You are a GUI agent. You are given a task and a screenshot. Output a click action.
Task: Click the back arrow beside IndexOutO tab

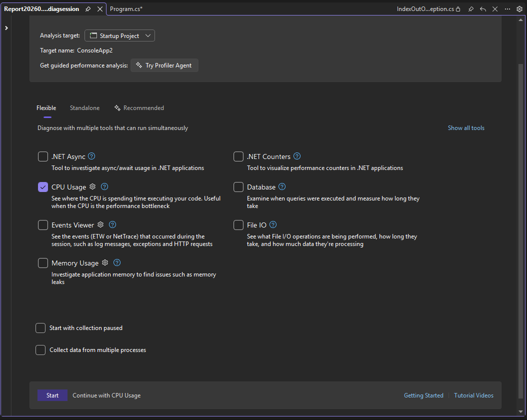(x=482, y=8)
